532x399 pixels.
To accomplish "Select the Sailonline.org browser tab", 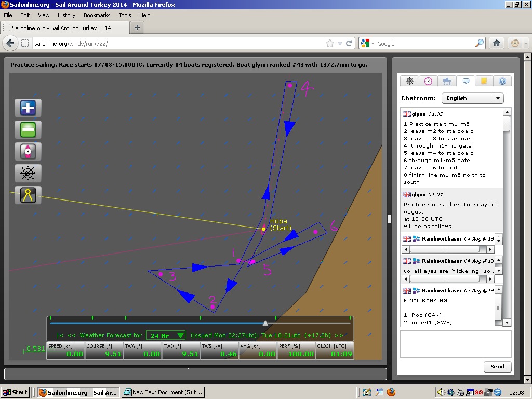I will pos(65,28).
